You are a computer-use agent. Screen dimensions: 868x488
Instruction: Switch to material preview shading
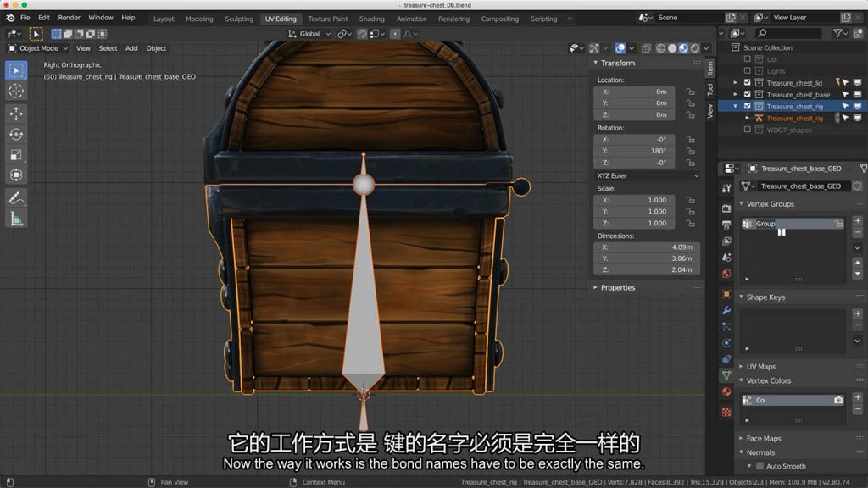pos(684,48)
